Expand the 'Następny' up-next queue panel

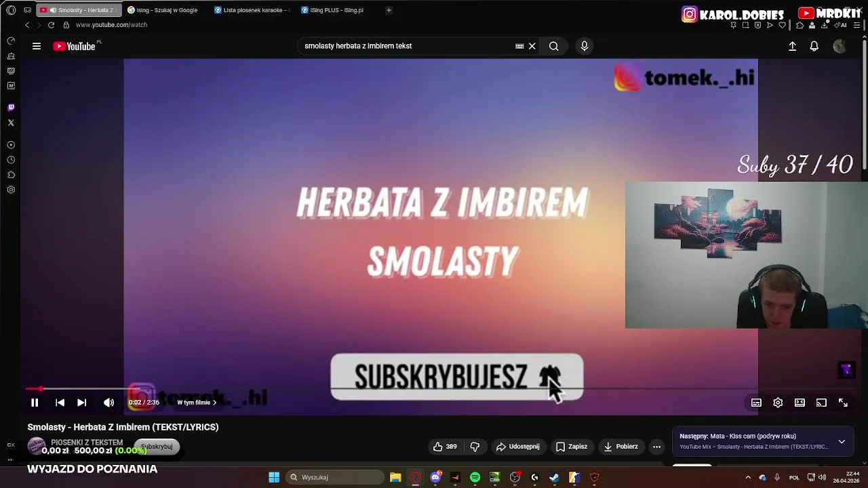[842, 441]
